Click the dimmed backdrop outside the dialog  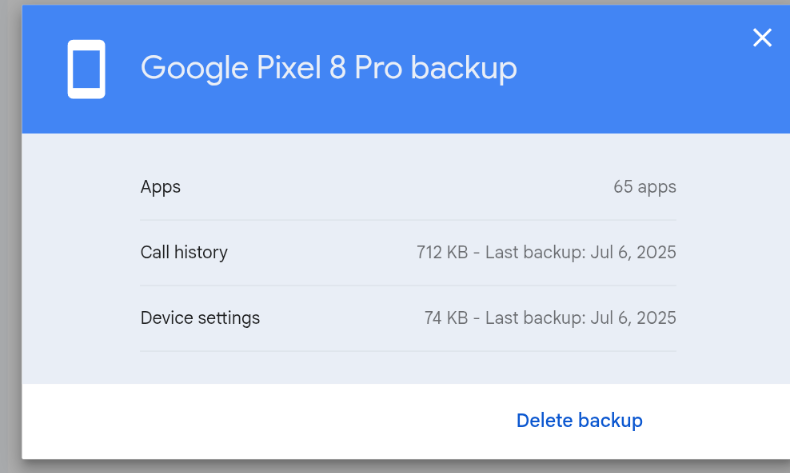pos(10,300)
